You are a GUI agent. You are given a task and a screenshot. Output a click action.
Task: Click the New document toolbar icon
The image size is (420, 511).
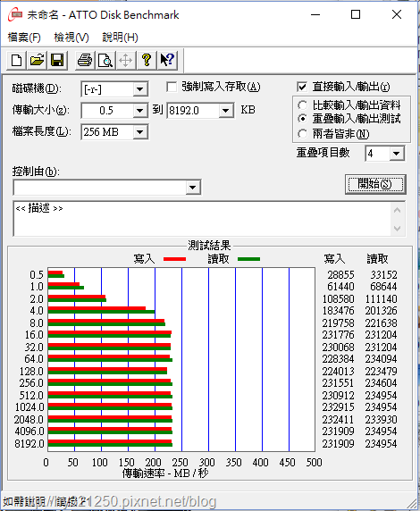[x=16, y=60]
